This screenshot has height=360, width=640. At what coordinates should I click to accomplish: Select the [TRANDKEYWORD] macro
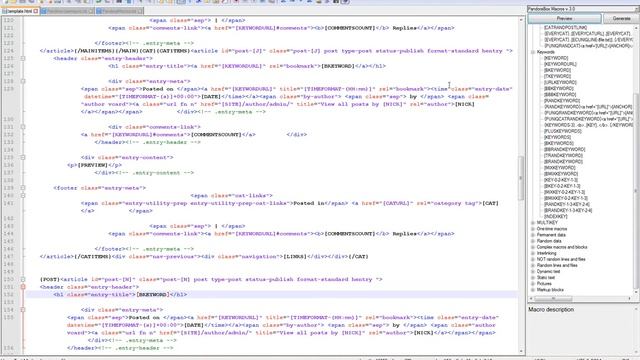[x=563, y=156]
